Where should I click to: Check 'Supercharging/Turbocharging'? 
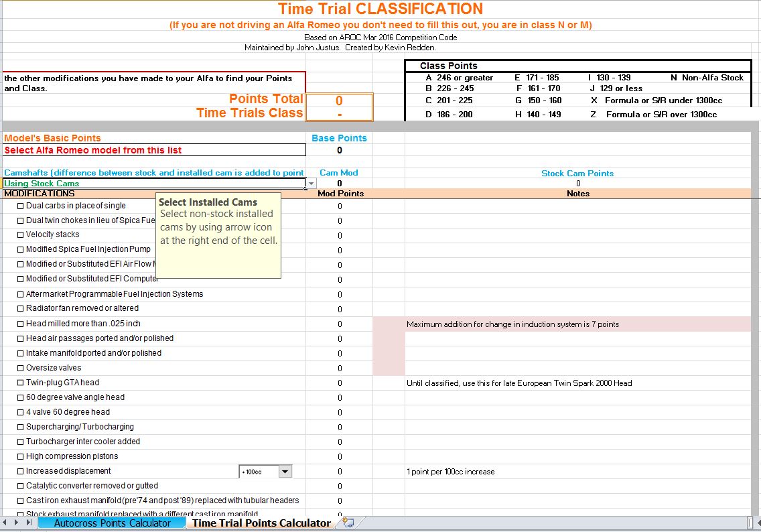tap(20, 427)
